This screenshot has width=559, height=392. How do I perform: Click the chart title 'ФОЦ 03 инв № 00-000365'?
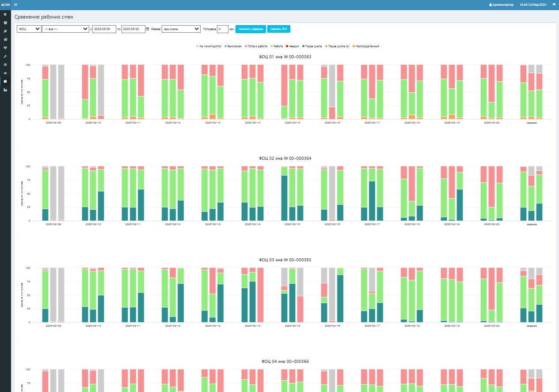point(285,260)
